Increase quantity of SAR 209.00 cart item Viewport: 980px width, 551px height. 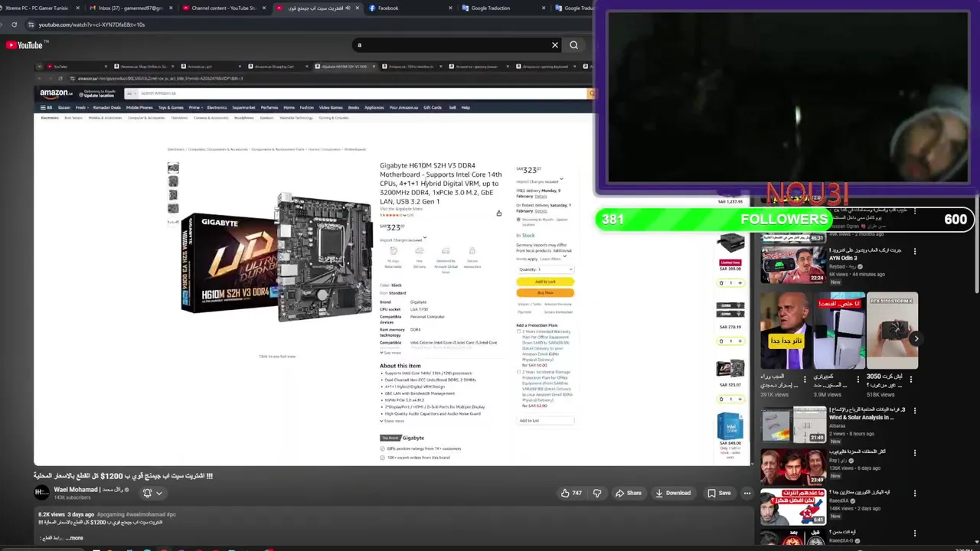pos(740,283)
